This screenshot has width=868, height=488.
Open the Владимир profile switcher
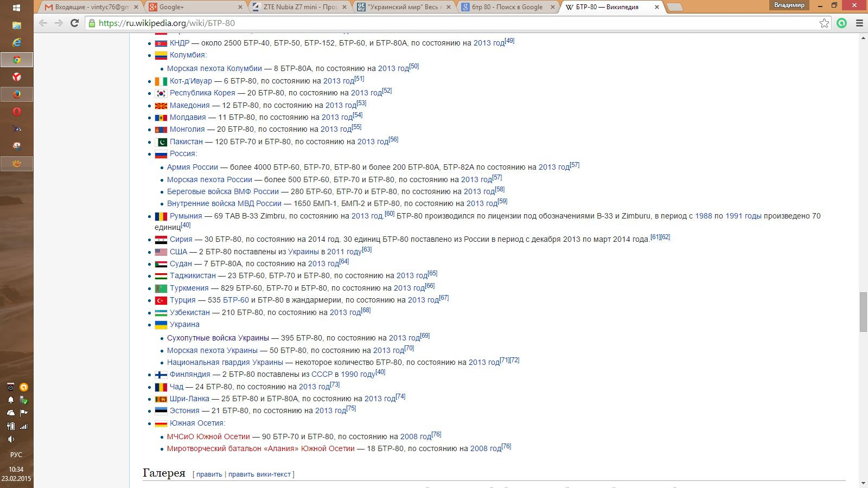[x=789, y=5]
